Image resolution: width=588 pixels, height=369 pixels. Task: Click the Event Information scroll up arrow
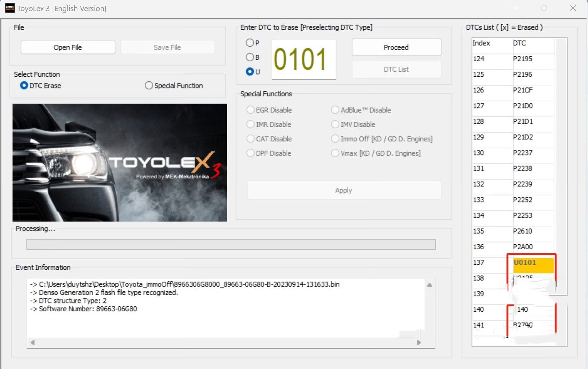coord(430,285)
